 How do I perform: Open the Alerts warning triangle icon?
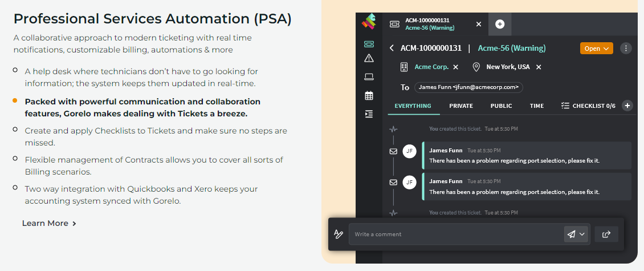tap(369, 58)
